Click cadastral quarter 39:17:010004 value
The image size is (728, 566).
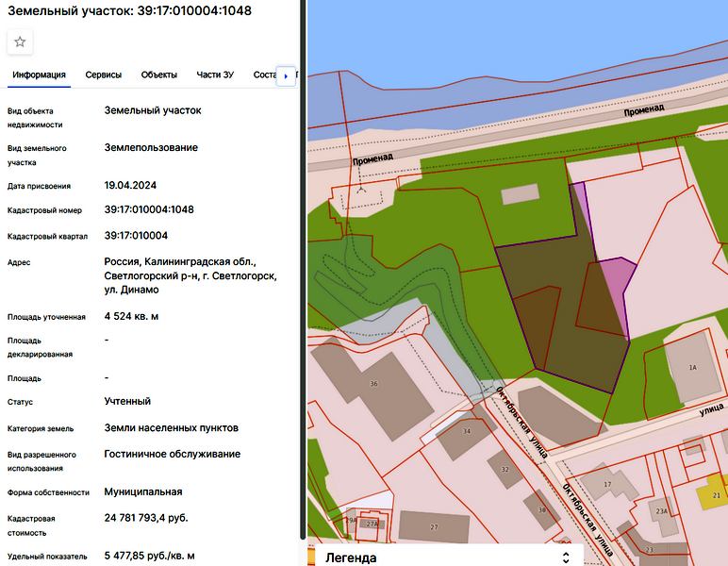[x=136, y=236]
